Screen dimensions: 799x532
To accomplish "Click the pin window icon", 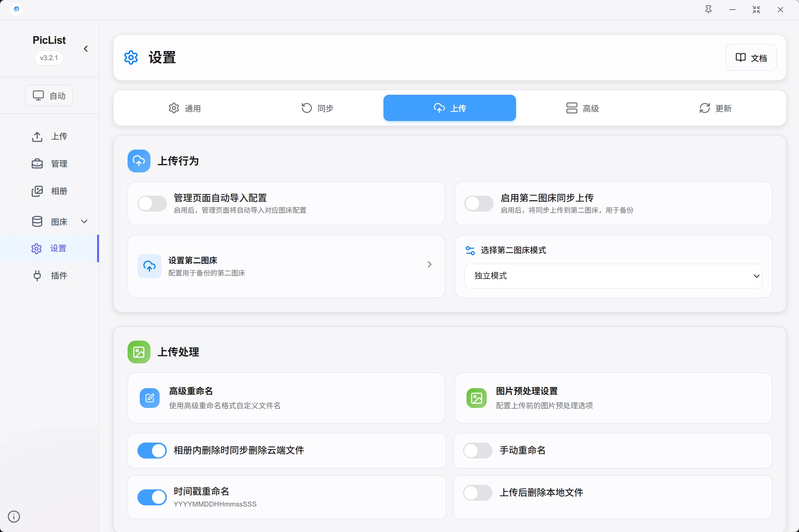I will 708,10.
